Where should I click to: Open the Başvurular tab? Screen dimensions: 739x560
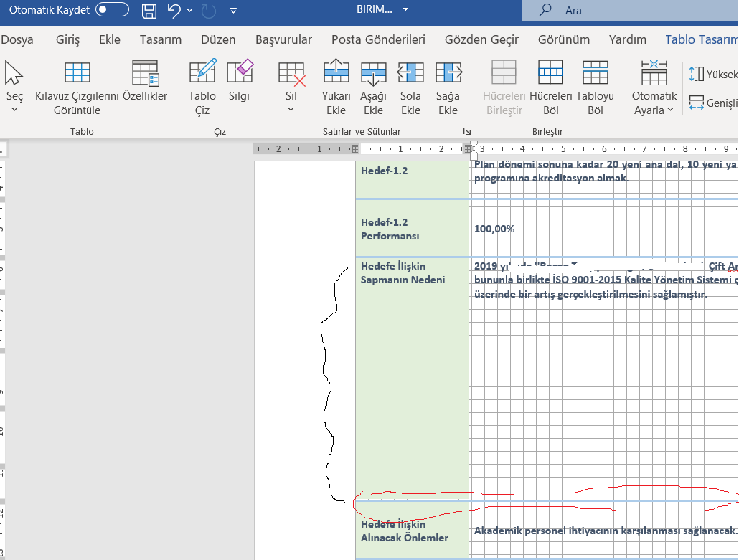283,39
